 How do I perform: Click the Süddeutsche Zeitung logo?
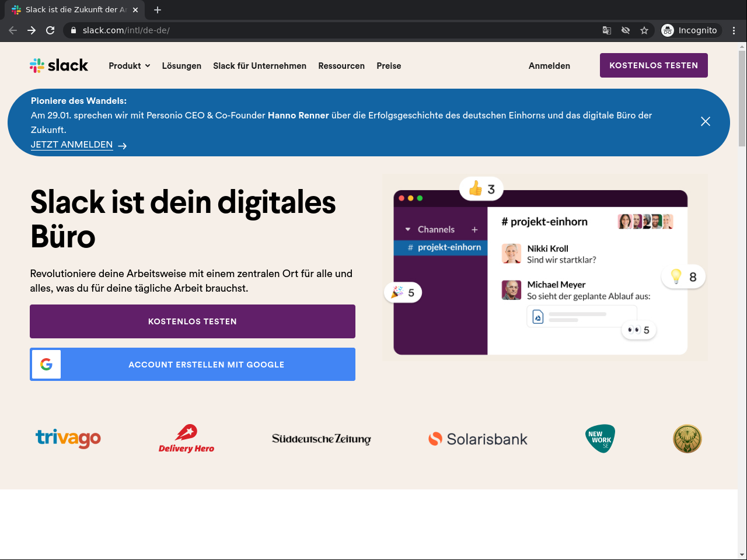[x=322, y=439]
